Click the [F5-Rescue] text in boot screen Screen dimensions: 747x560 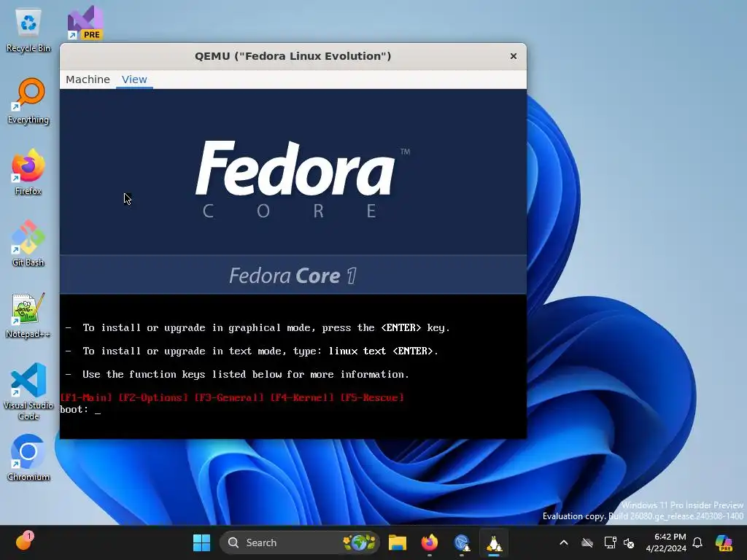click(371, 397)
